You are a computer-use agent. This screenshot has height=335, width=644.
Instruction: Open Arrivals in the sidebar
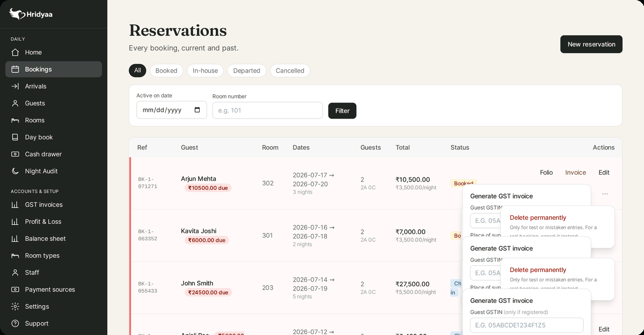pos(54,86)
